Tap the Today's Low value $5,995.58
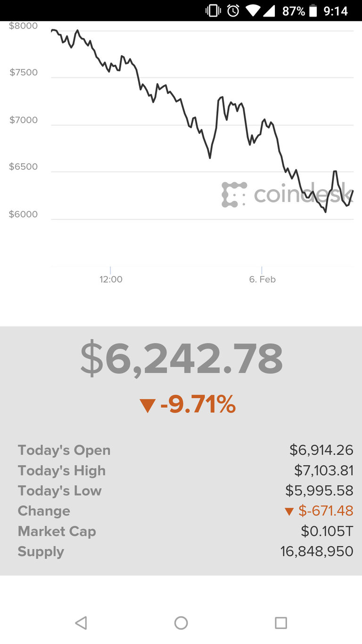Viewport: 362px width, 644px height. (319, 491)
